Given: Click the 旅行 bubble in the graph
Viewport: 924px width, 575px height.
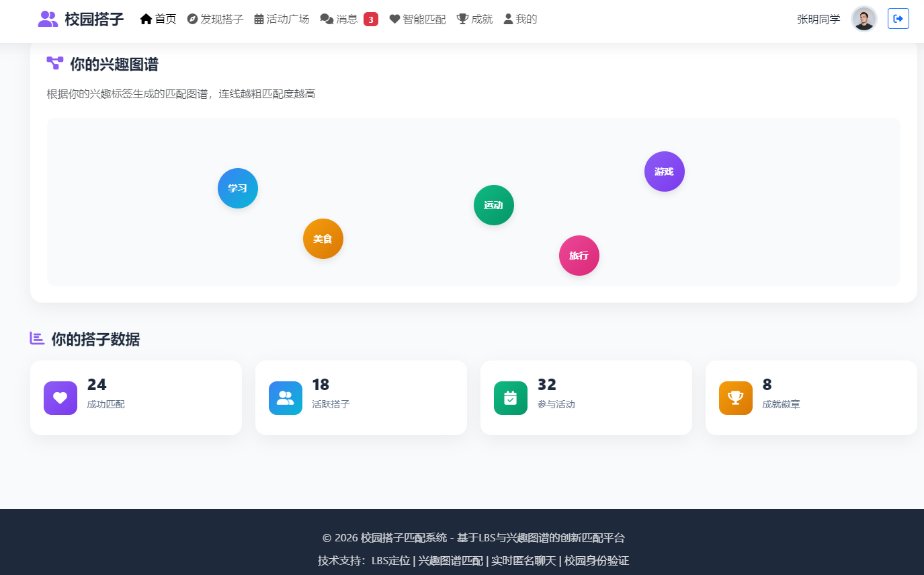Looking at the screenshot, I should (x=579, y=256).
